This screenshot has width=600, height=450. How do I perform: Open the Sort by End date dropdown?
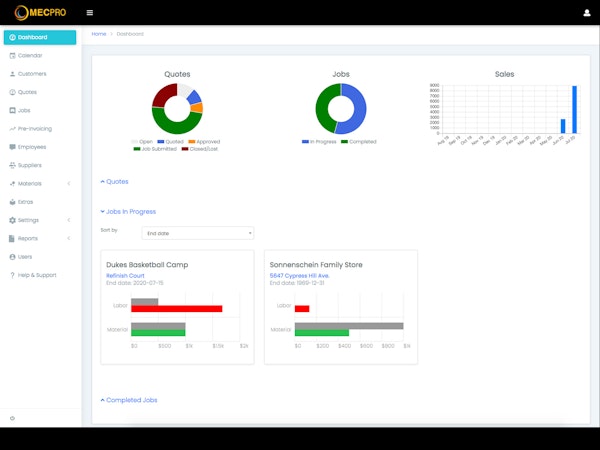pyautogui.click(x=197, y=233)
